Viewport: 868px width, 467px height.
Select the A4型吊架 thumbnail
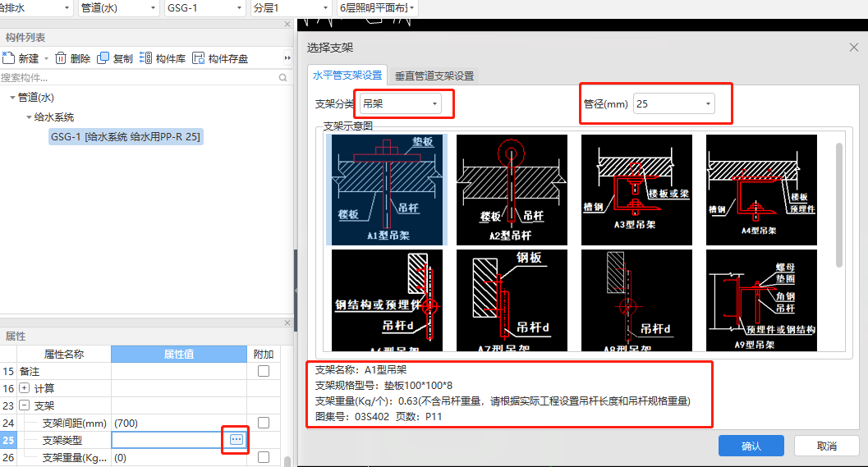[761, 190]
